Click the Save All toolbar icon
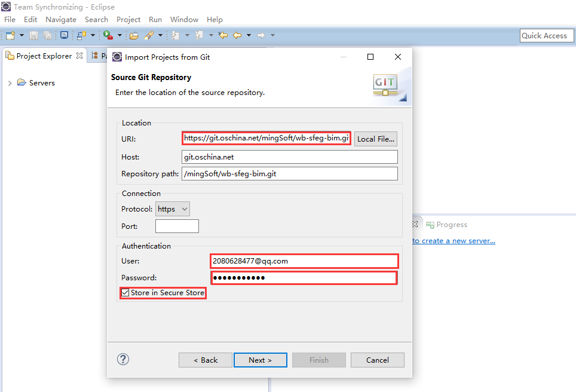 tap(47, 35)
